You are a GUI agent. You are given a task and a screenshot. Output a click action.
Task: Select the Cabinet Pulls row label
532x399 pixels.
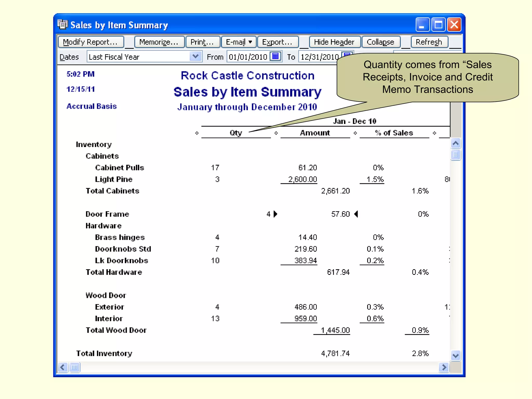click(x=119, y=168)
